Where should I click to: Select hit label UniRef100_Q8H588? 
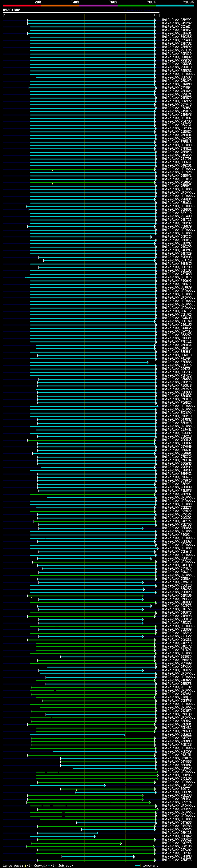point(177,78)
